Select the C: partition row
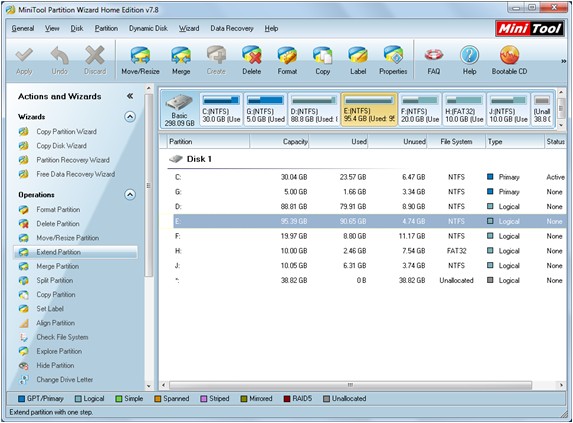Viewport: 573px width, 423px height. [x=369, y=177]
